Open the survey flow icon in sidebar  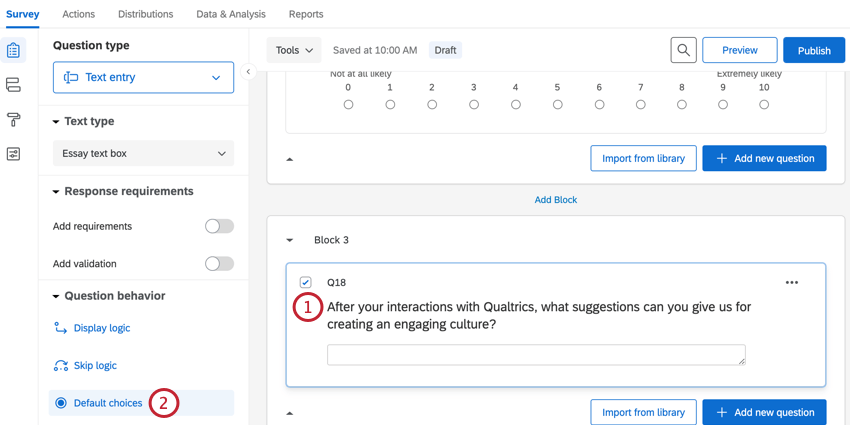tap(13, 85)
